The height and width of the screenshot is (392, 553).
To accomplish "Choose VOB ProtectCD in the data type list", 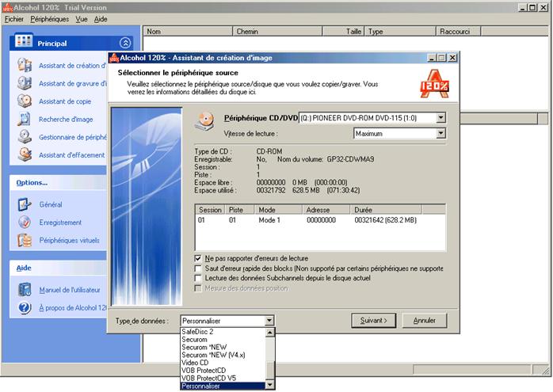I will pos(223,370).
